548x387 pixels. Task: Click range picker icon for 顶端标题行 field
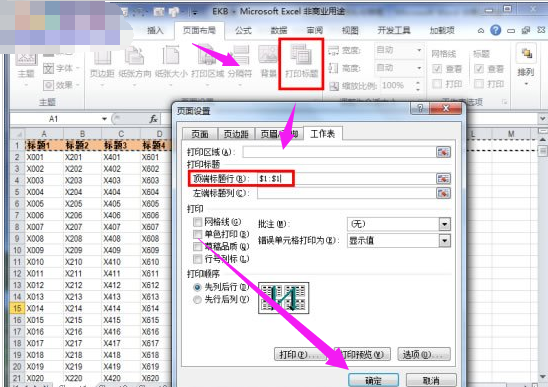coord(443,179)
